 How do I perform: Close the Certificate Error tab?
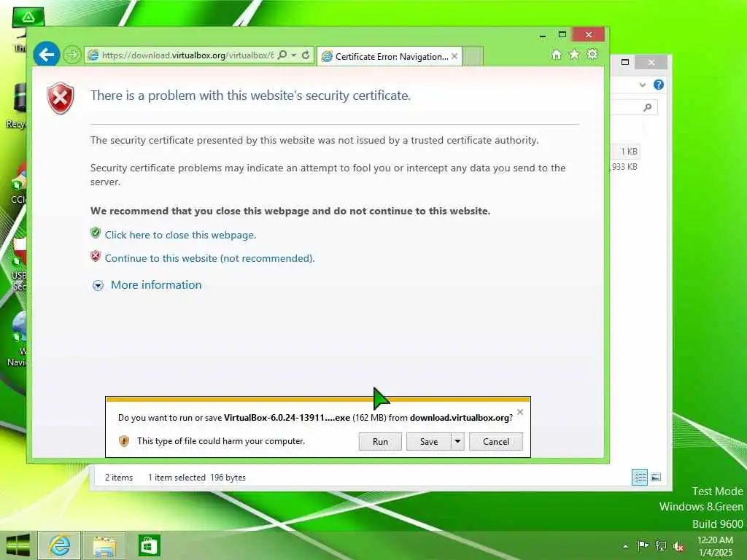[x=454, y=56]
